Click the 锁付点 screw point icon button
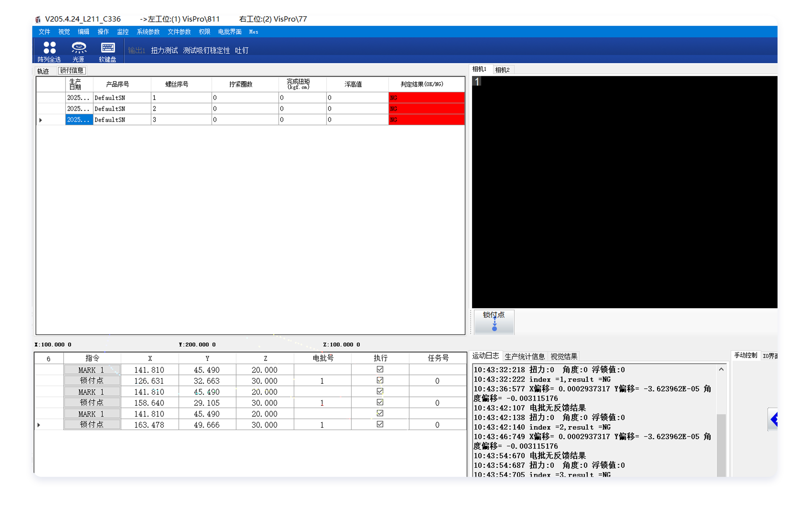 tap(494, 322)
